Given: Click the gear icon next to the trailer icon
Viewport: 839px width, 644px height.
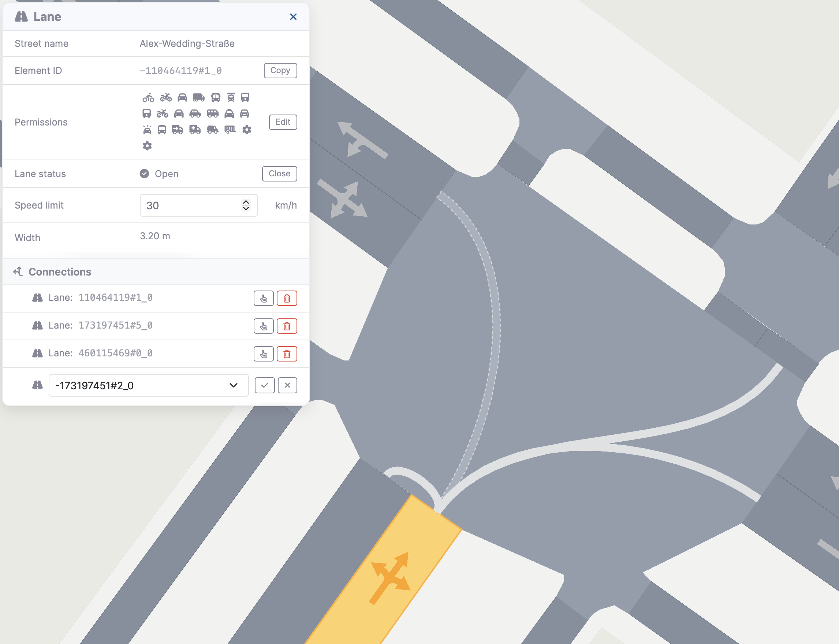Looking at the screenshot, I should (x=247, y=130).
